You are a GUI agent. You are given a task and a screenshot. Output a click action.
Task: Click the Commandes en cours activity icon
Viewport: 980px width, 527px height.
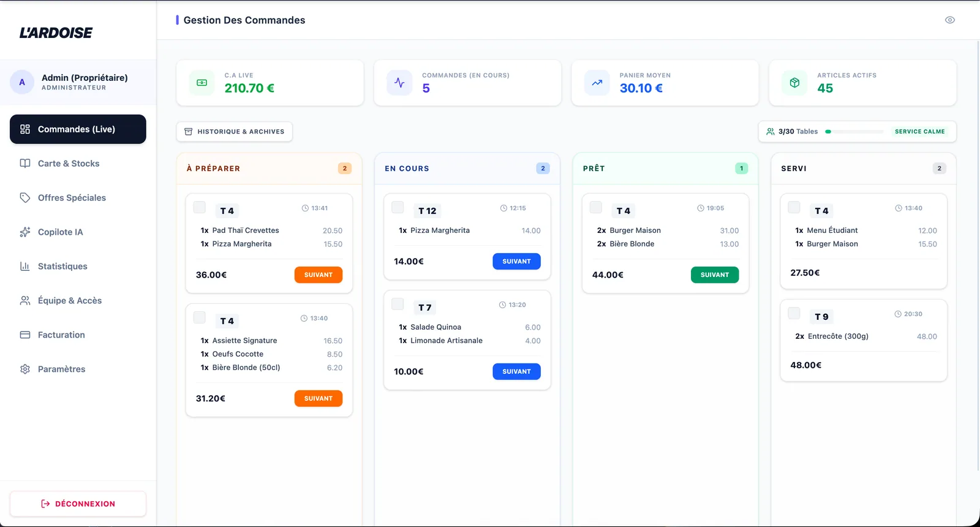click(399, 83)
